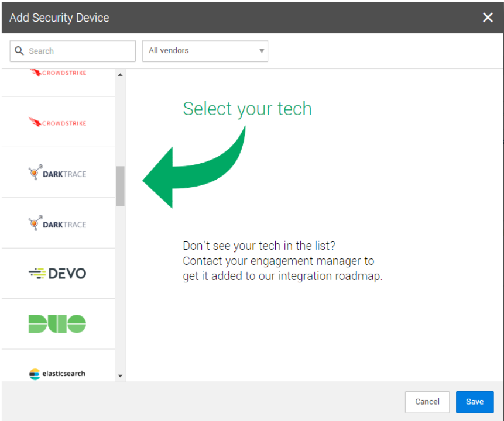Choose the Duo vendor logo
The height and width of the screenshot is (421, 504).
pyautogui.click(x=58, y=324)
